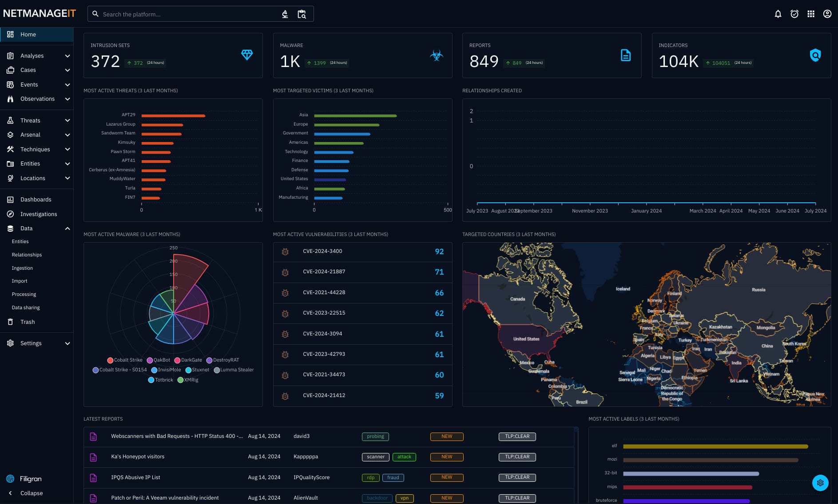
Task: Click the triggers alarm clock icon
Action: 794,14
